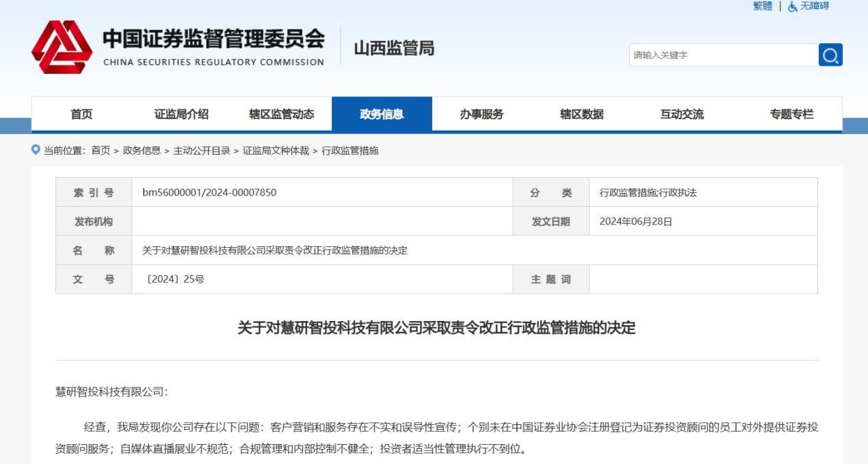Click 首页 in the breadcrumb trail
The image size is (868, 464).
tap(101, 151)
